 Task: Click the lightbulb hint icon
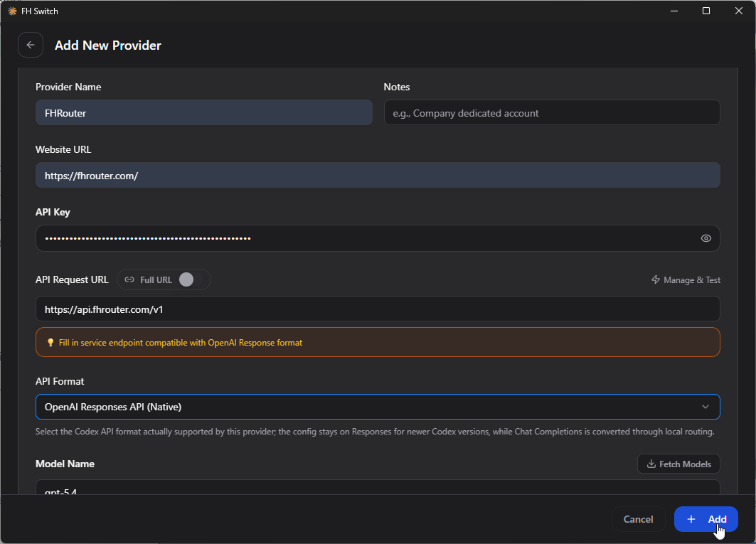tap(50, 343)
